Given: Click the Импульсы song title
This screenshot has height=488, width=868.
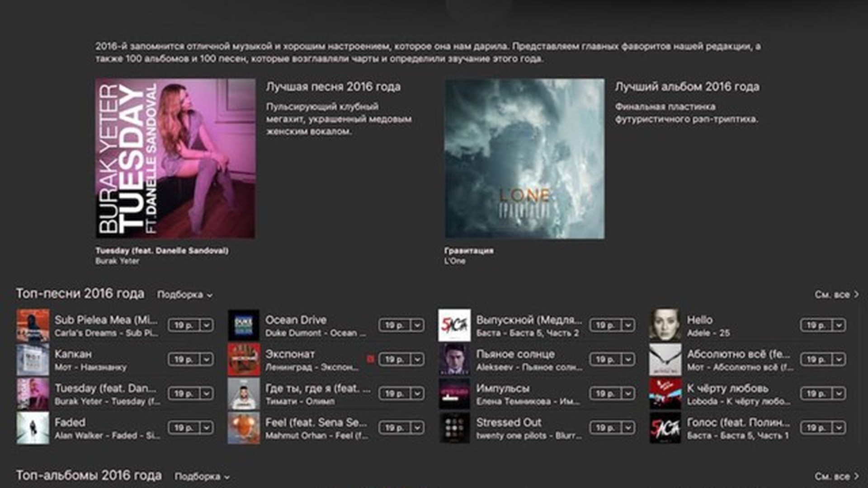Looking at the screenshot, I should pyautogui.click(x=503, y=388).
